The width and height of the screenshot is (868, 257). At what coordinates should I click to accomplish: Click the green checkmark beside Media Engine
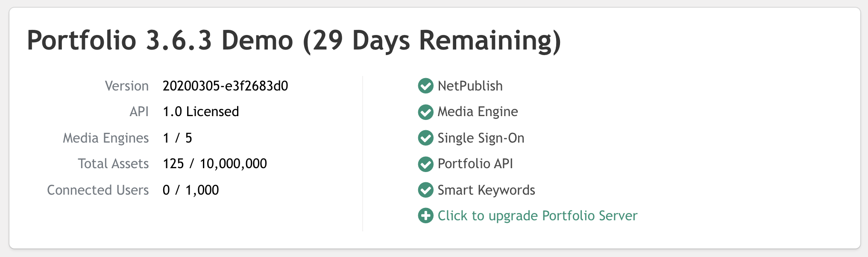point(425,112)
